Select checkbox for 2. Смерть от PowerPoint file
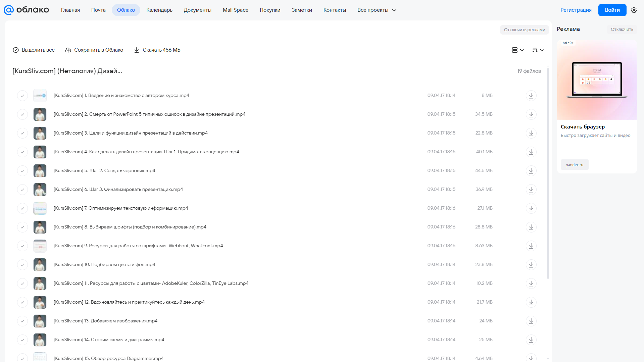Screen dimensions: 644x362 [x=22, y=114]
